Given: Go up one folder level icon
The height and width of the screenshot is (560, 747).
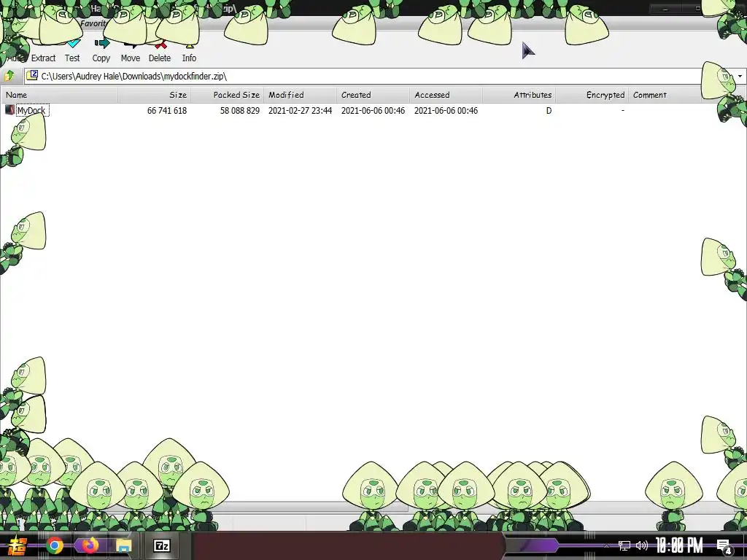Looking at the screenshot, I should click(x=10, y=76).
